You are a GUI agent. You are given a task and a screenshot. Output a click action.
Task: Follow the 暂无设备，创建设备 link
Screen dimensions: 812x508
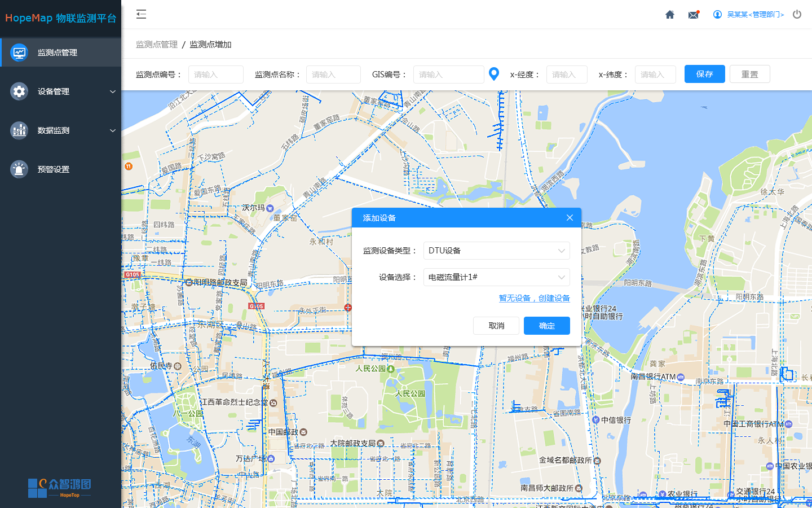click(534, 298)
